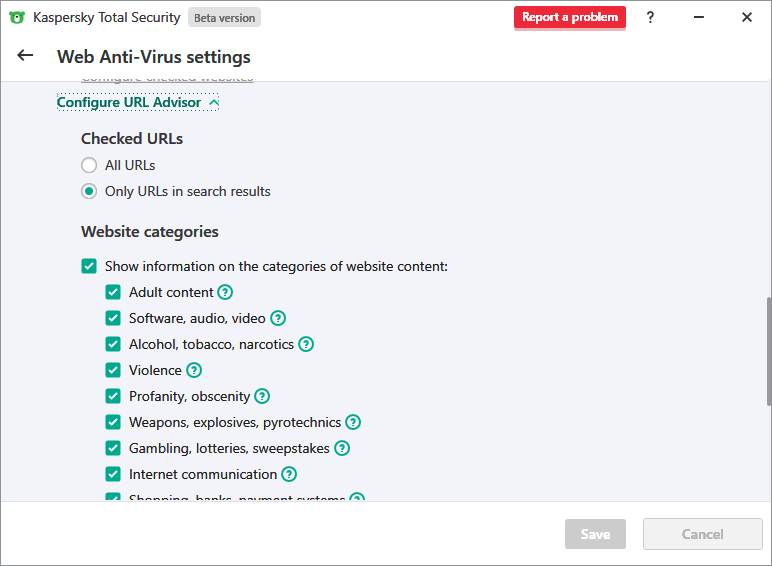This screenshot has height=566, width=772.
Task: Click the Report a problem button
Action: pos(569,17)
